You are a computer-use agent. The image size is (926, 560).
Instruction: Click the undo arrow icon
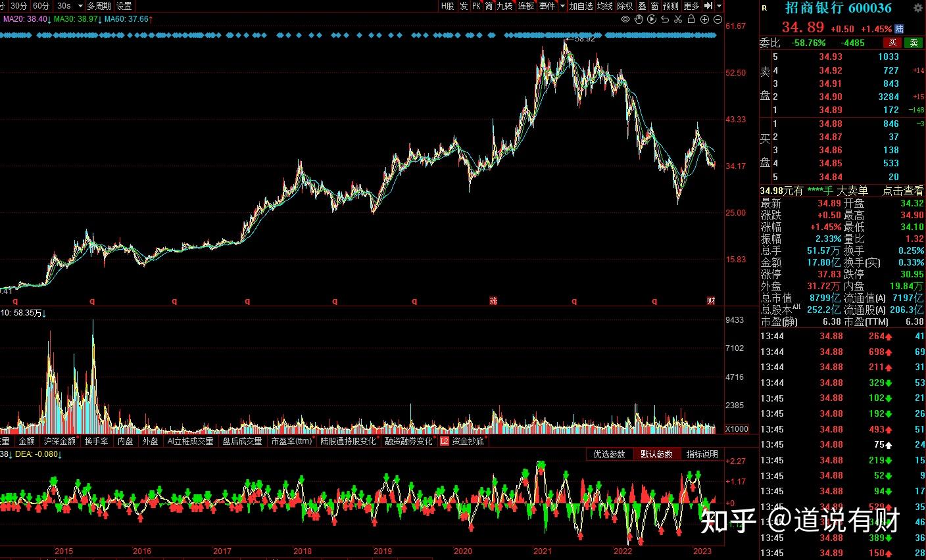(665, 19)
